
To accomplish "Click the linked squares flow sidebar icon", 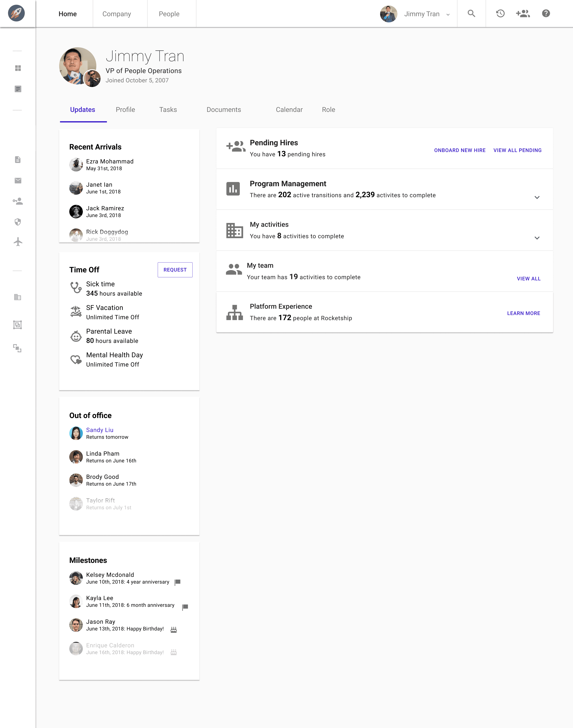I will coord(17,348).
